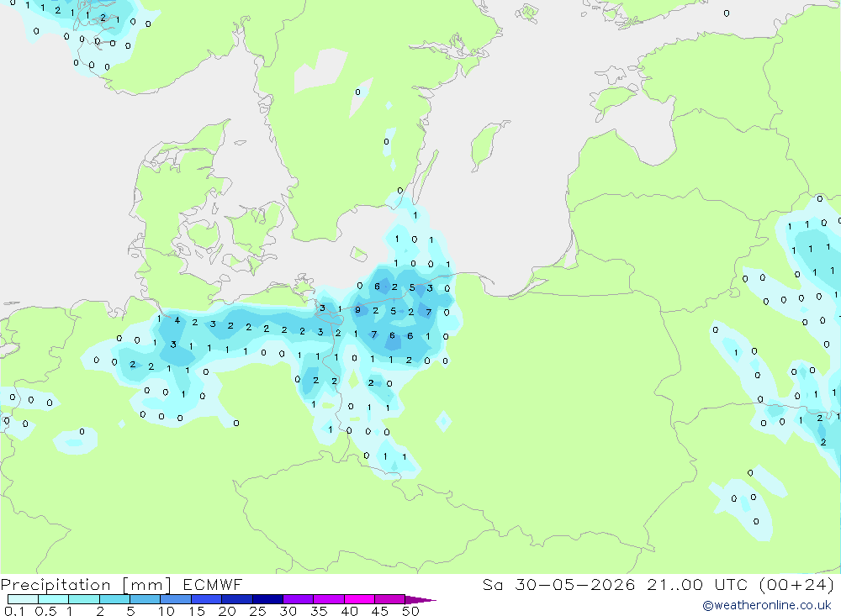841x616 pixels.
Task: Click the '25' legend scale label
Action: 257,611
